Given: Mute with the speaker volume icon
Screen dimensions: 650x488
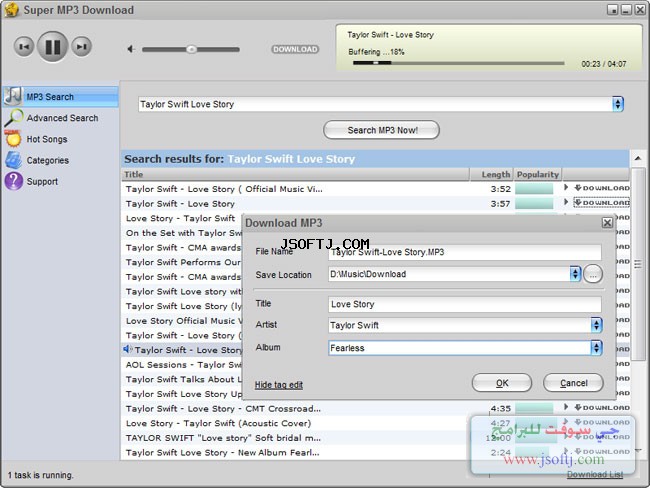Looking at the screenshot, I should tap(131, 49).
